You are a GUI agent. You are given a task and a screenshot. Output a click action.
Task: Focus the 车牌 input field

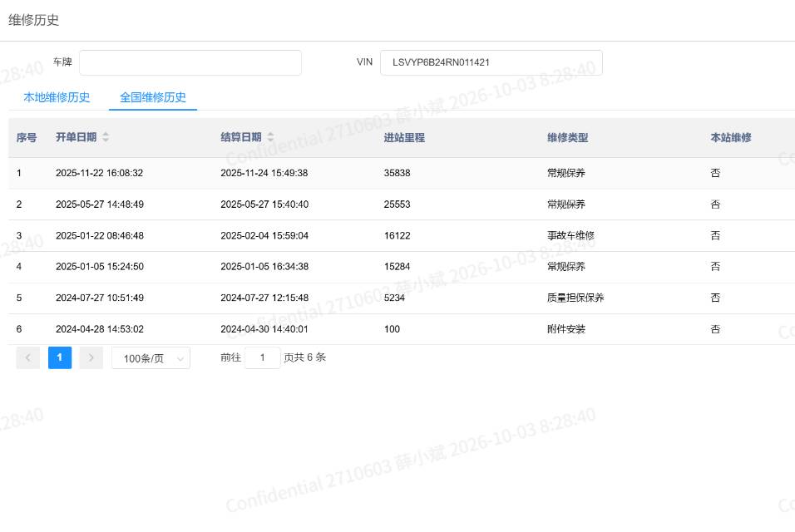click(x=190, y=62)
